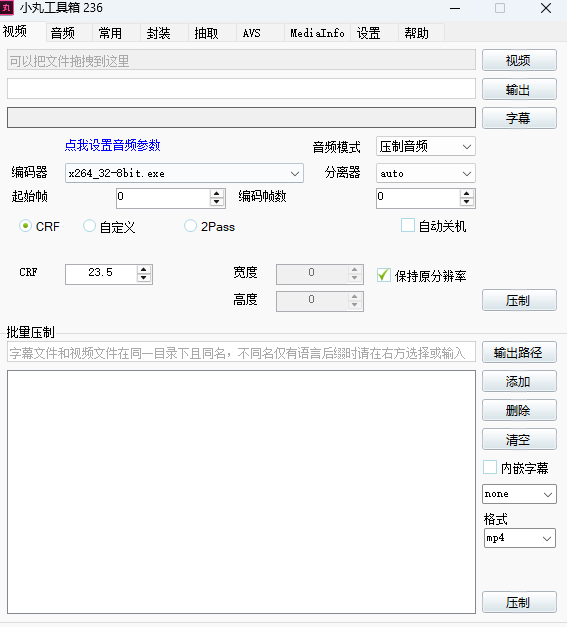Switch to the 音频 tab
The height and width of the screenshot is (627, 567).
click(x=62, y=33)
